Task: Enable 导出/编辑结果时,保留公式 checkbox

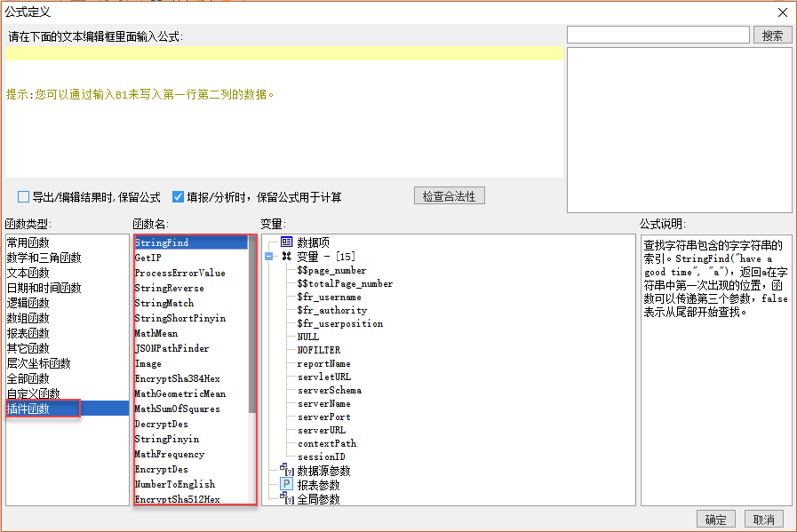Action: pyautogui.click(x=23, y=196)
